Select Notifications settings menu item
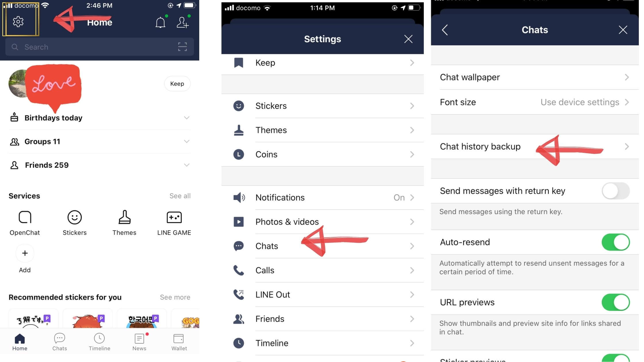Screen dimensions: 644x362 [322, 198]
